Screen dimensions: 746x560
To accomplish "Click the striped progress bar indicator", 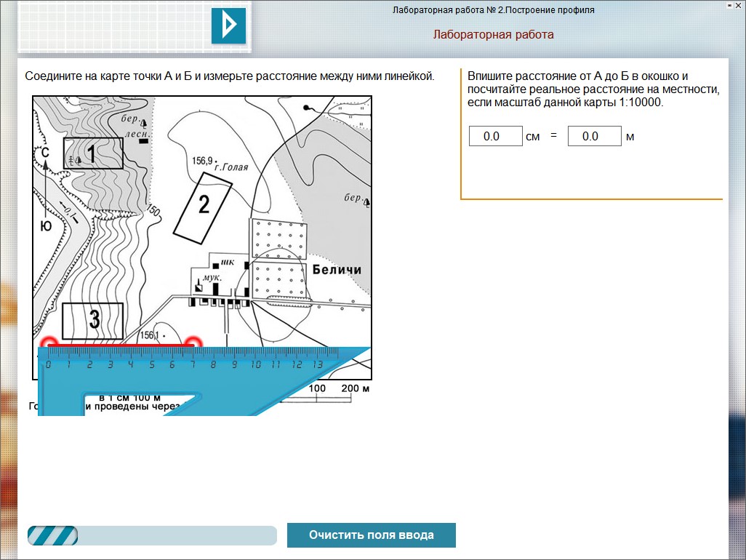I will tap(52, 535).
